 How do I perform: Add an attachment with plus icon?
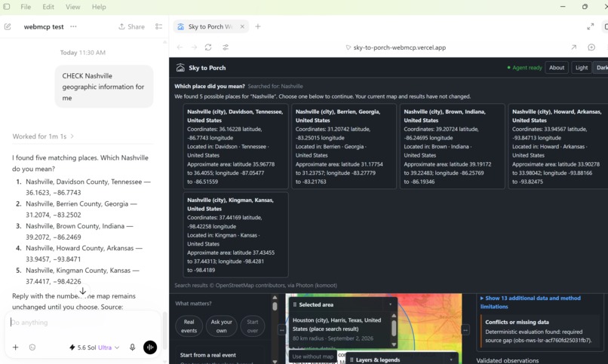[x=16, y=347]
